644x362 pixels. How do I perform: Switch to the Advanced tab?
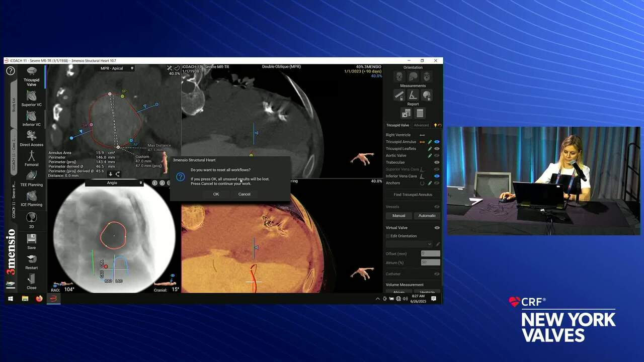421,125
